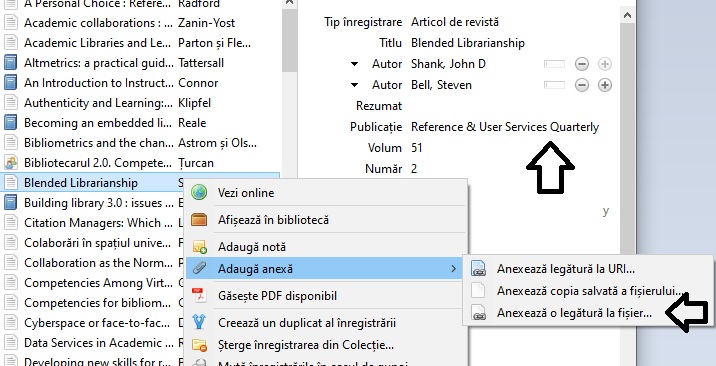Click the article icon of Citation Managers: Which
This screenshot has height=366, width=716.
[x=10, y=222]
